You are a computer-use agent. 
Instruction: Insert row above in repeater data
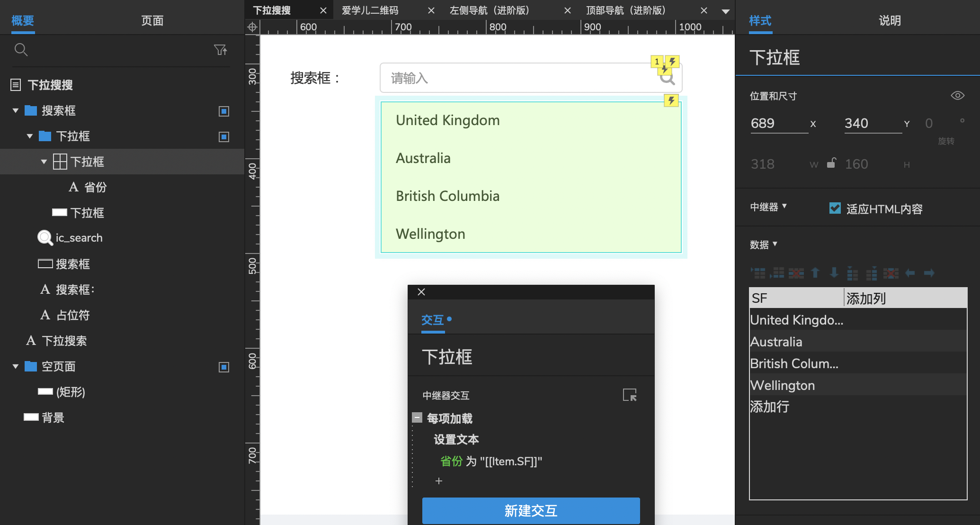[x=758, y=273]
